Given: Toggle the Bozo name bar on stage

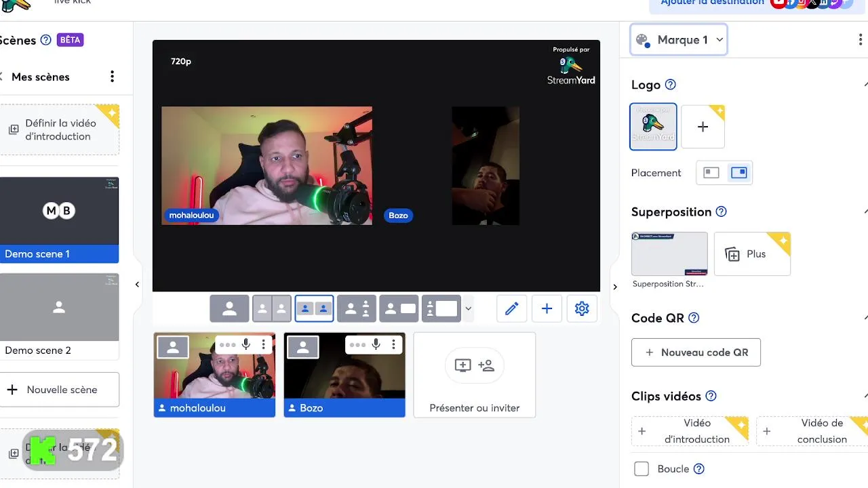Looking at the screenshot, I should pyautogui.click(x=398, y=216).
